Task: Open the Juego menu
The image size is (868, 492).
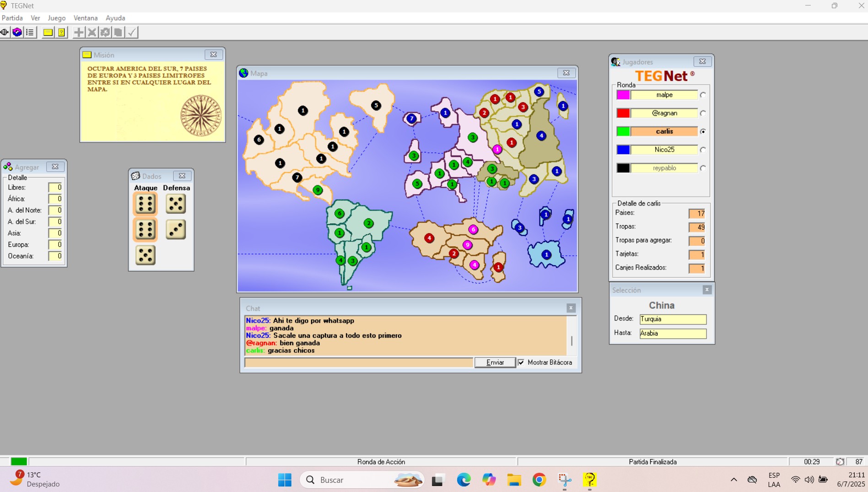Action: [56, 18]
